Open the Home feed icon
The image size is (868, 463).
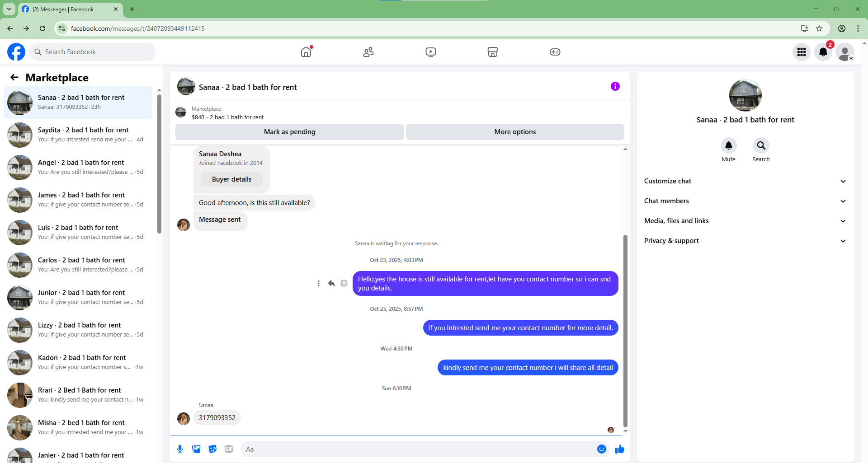click(306, 52)
